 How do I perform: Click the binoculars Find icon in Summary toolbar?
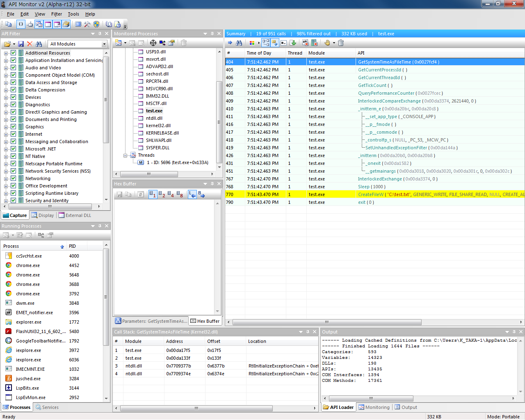[x=239, y=43]
